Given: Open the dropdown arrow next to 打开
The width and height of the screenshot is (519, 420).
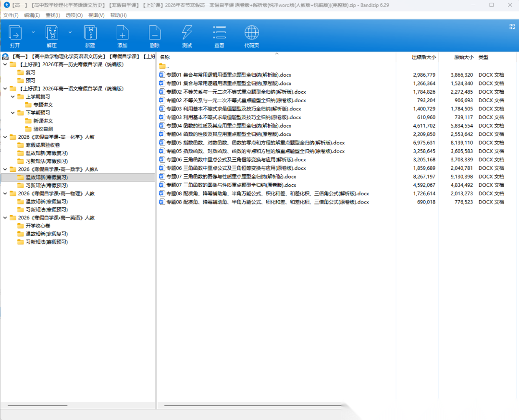Looking at the screenshot, I should (33, 32).
